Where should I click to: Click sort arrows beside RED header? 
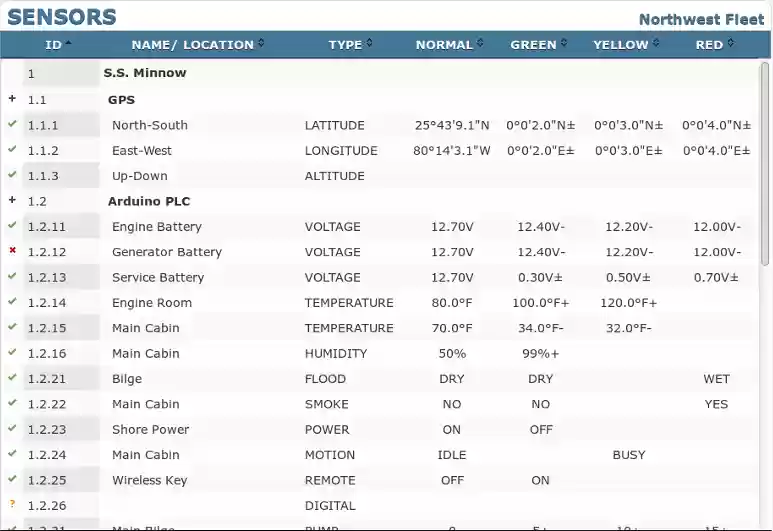(x=731, y=43)
